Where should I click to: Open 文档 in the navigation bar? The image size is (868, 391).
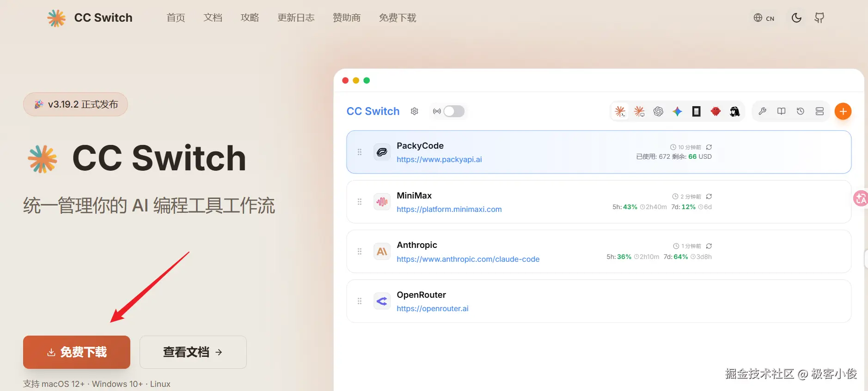[x=213, y=18]
